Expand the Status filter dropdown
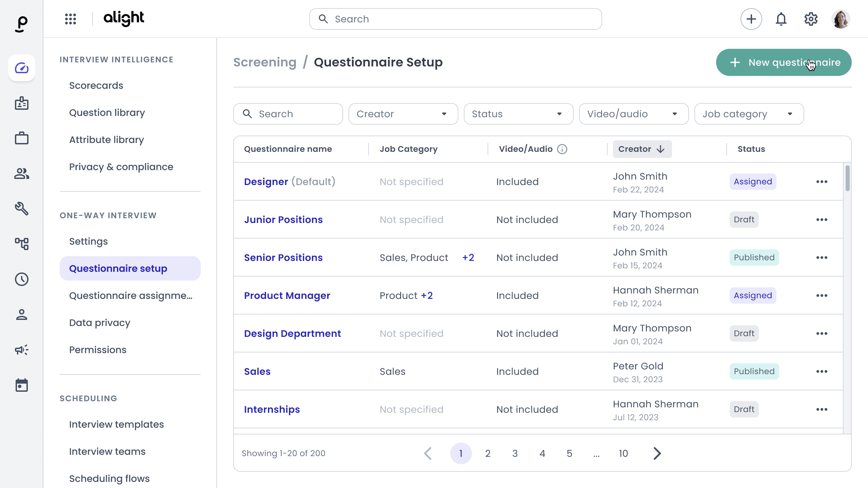Screen dimensions: 868x488 (518, 114)
